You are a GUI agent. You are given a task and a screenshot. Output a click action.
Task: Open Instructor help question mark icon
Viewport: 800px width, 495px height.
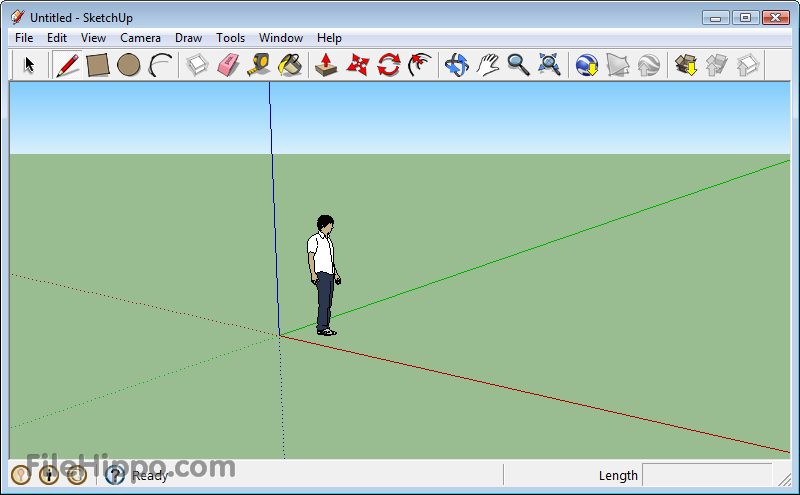pos(115,475)
